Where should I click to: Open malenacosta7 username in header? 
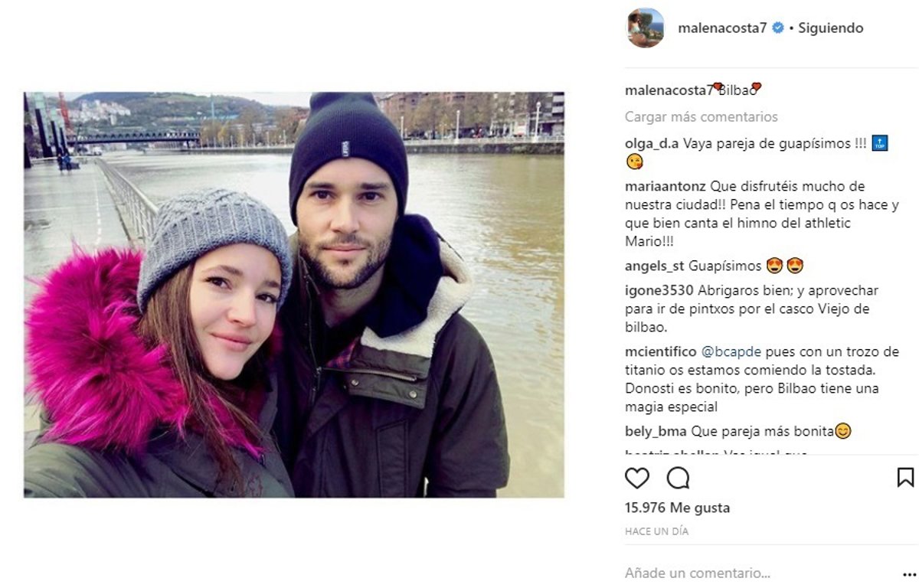722,28
